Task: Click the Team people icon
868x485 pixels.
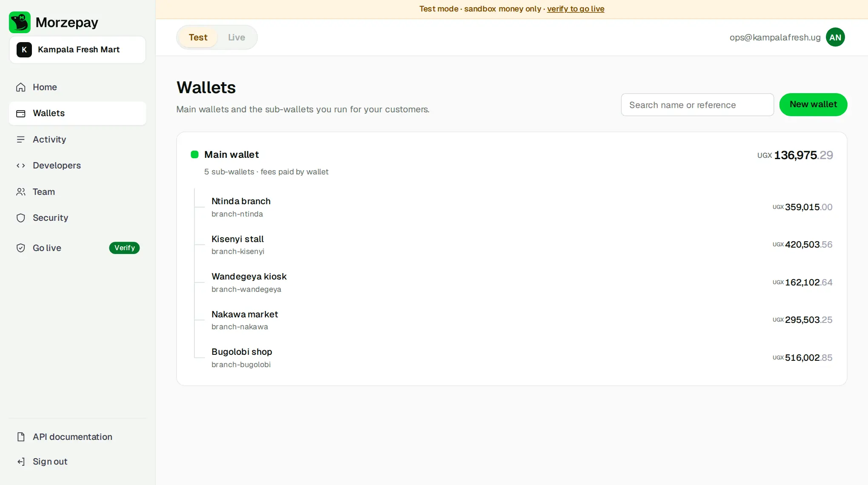Action: 21,192
